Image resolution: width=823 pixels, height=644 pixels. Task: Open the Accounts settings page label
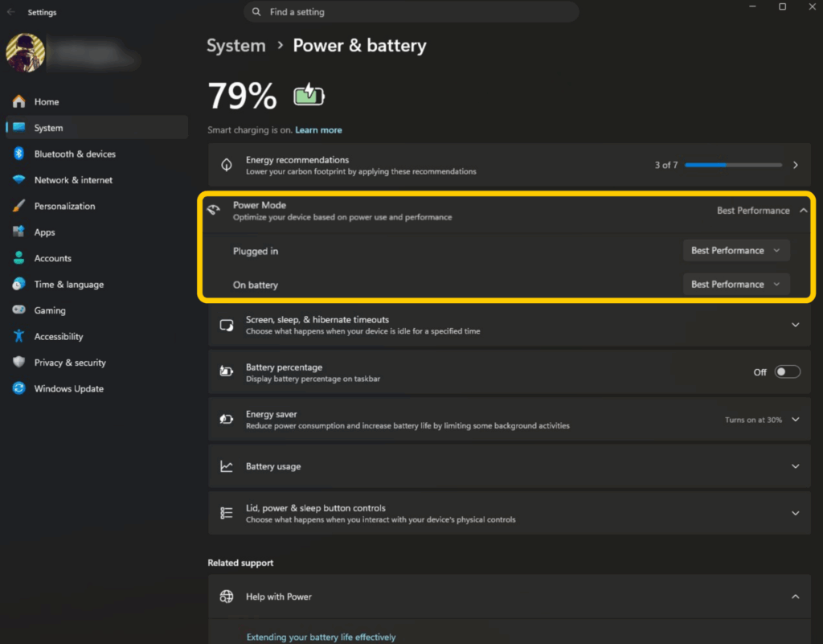(x=52, y=258)
